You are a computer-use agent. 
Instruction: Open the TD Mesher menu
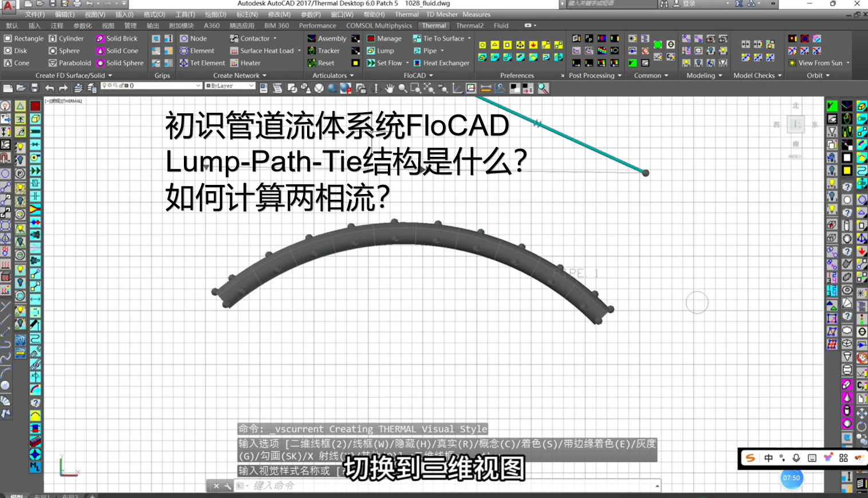(x=442, y=15)
